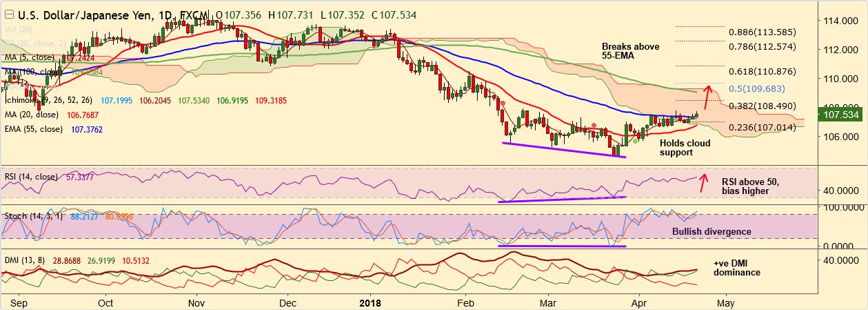This screenshot has height=310, width=868.
Task: Click the Dec label on time axis
Action: [x=288, y=302]
